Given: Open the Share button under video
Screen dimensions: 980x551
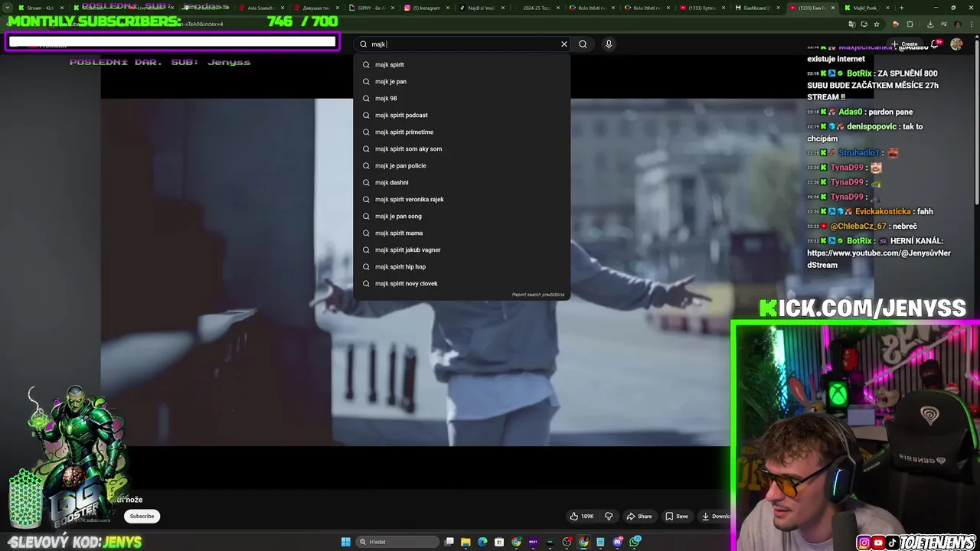Looking at the screenshot, I should [x=639, y=516].
